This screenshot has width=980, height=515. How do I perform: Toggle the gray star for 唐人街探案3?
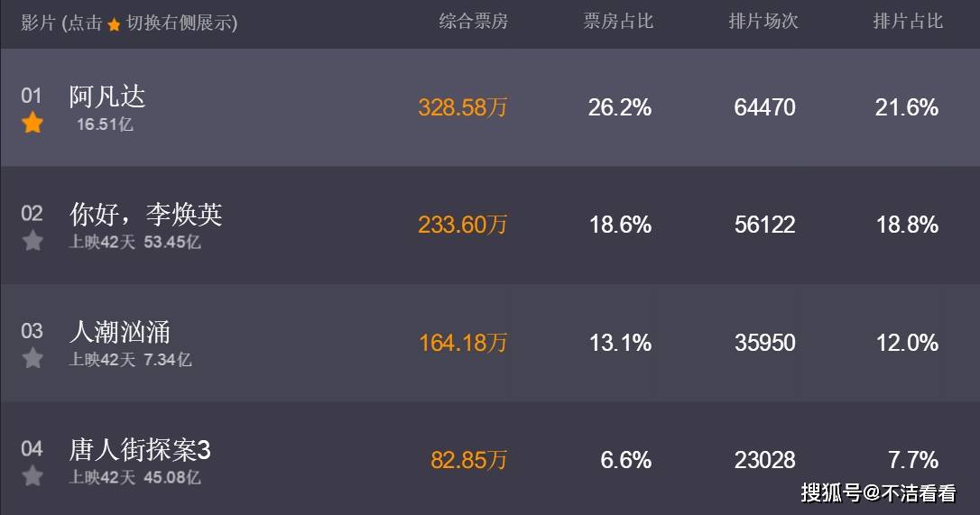point(32,476)
